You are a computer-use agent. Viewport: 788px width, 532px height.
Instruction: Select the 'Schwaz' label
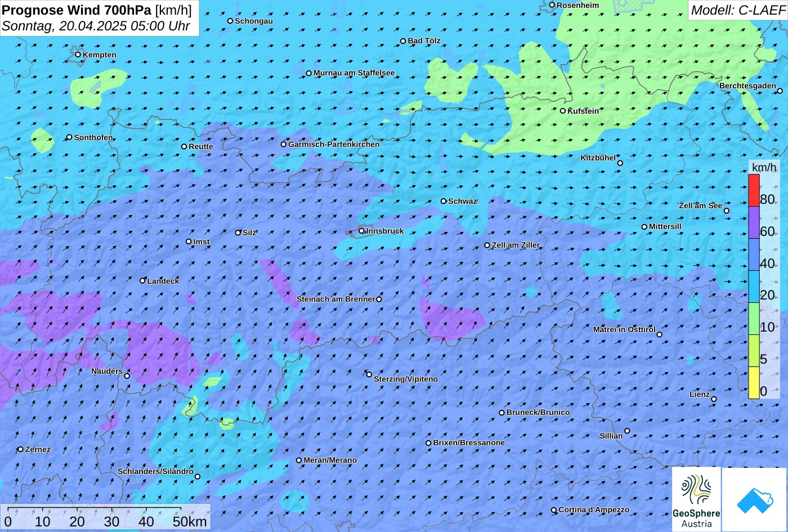(x=463, y=201)
